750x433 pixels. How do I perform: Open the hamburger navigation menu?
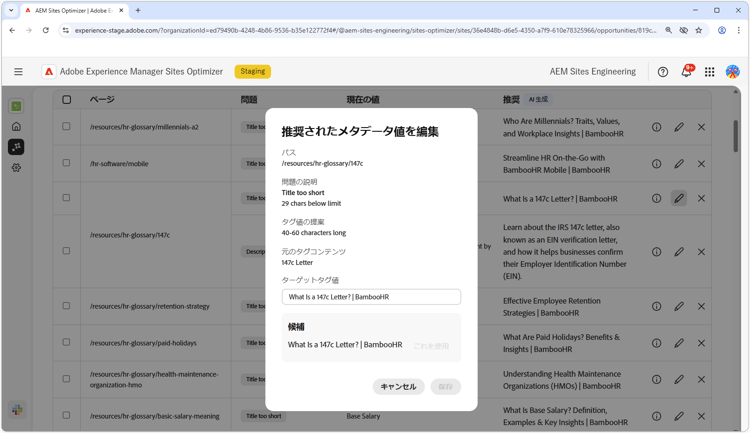(18, 71)
